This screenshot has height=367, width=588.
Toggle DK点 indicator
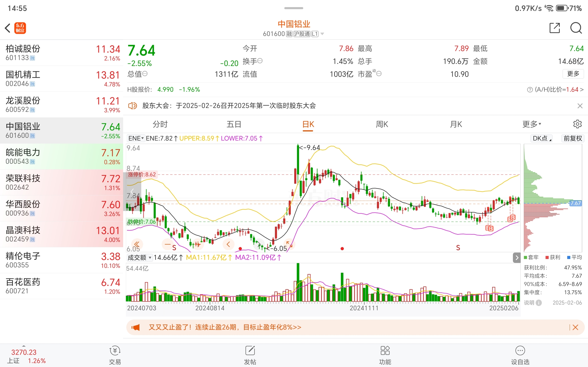coord(541,138)
